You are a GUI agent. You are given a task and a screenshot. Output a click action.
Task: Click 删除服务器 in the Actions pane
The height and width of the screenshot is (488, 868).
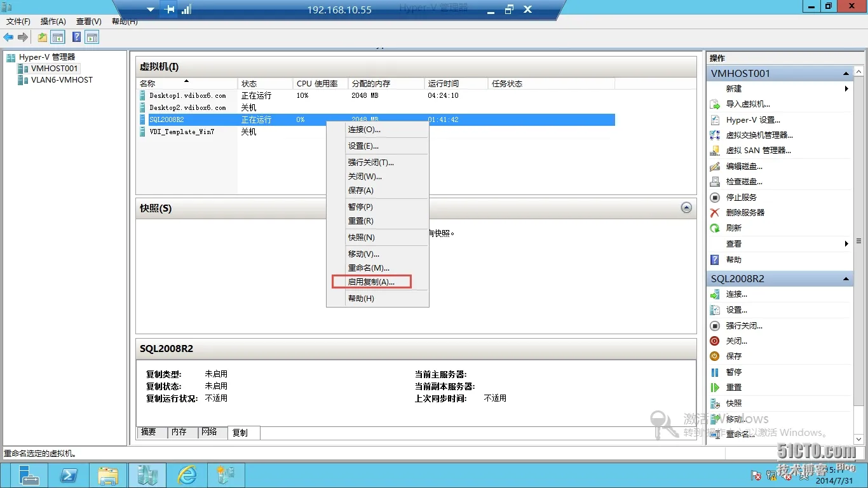[745, 213]
